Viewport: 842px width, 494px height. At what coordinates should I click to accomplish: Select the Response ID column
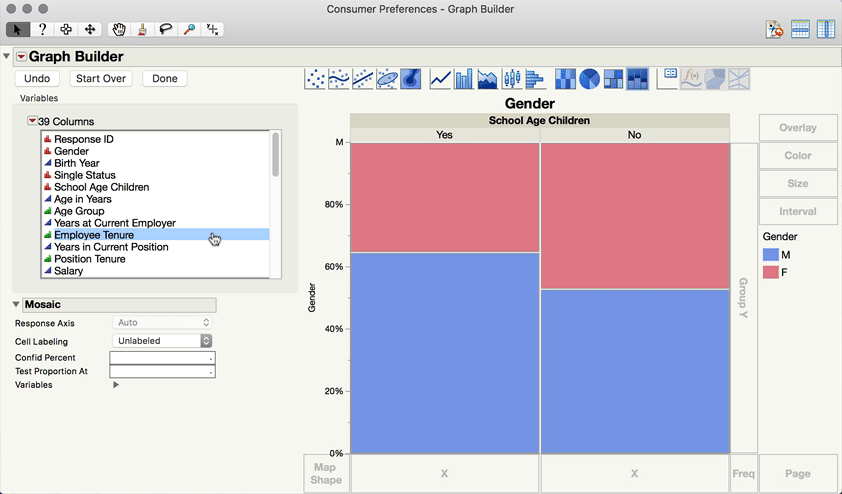84,139
